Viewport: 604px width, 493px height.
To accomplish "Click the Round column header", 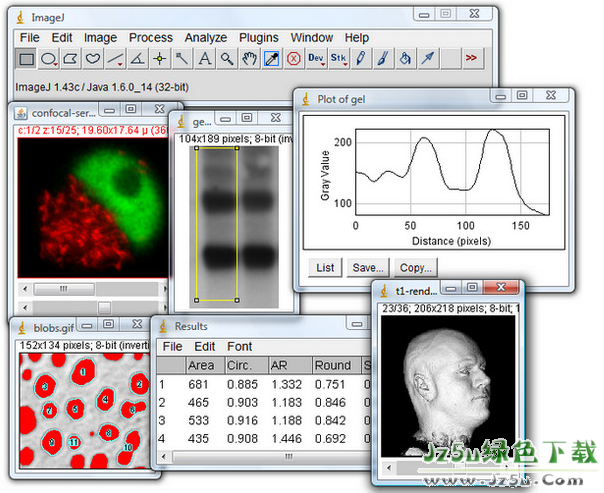I will [336, 365].
